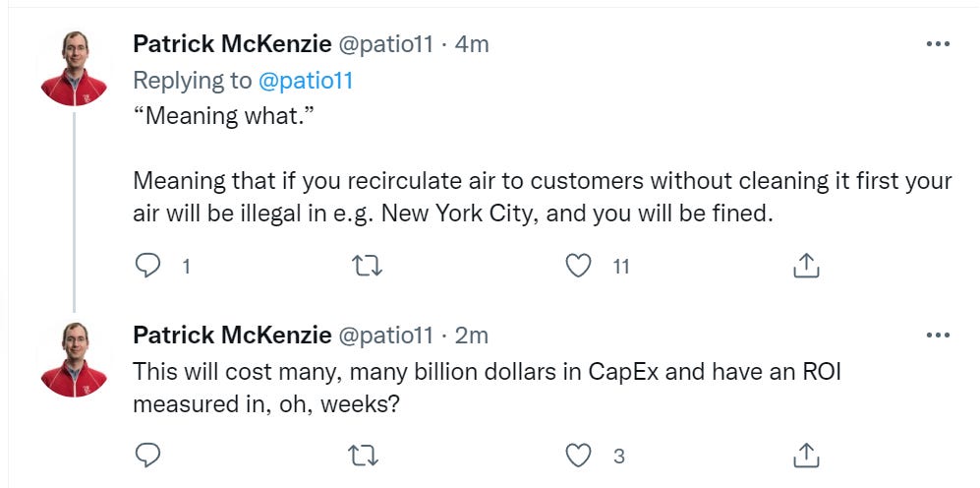
Task: Open more options on the first tweet
Action: [x=938, y=45]
